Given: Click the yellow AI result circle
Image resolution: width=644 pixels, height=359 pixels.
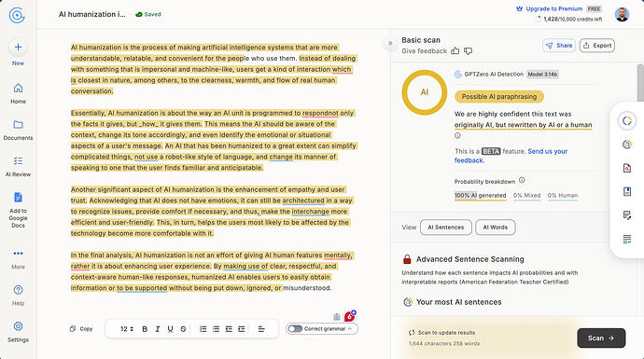Looking at the screenshot, I should (x=425, y=92).
